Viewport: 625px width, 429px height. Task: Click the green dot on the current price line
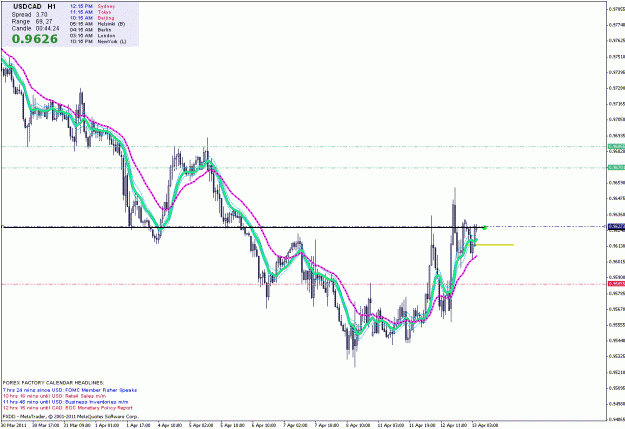click(485, 228)
